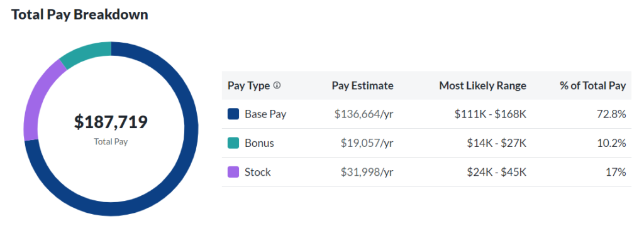Click the Pay Estimate column header
Image resolution: width=644 pixels, height=226 pixels.
pos(363,86)
